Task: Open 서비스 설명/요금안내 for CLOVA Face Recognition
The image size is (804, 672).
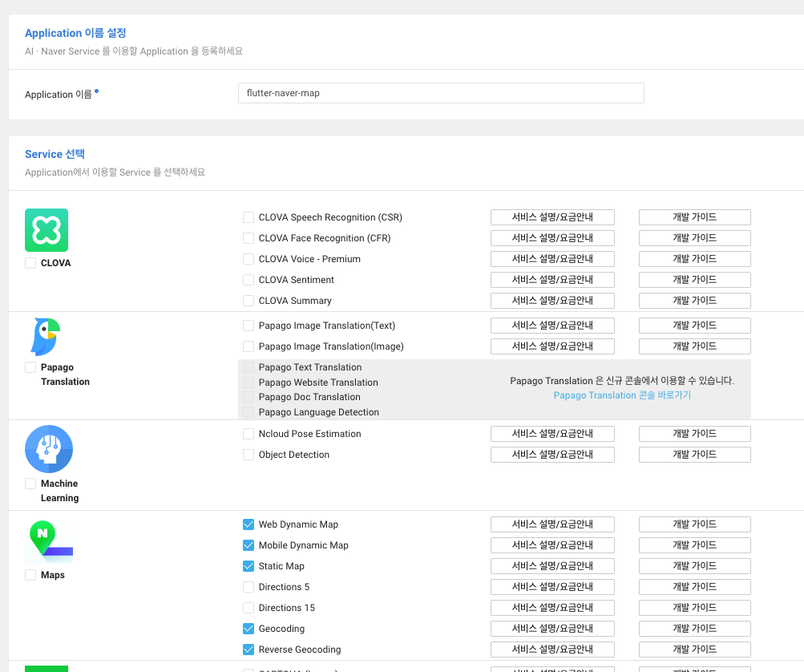Action: pos(552,238)
